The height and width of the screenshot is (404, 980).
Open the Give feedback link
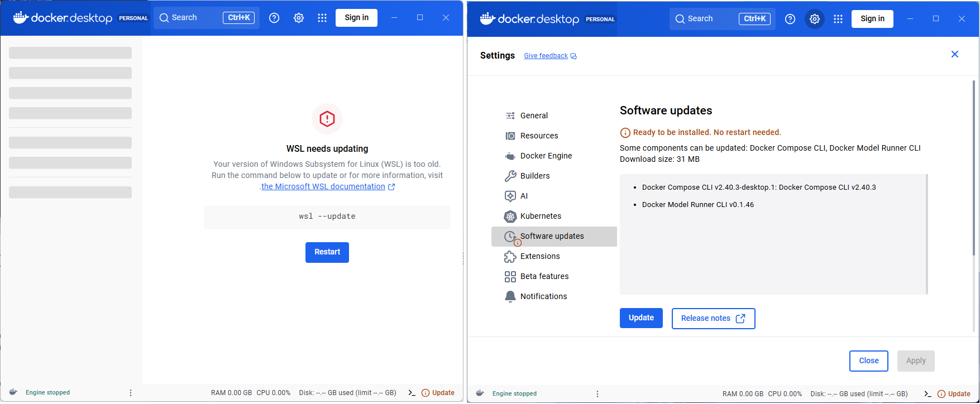point(550,56)
